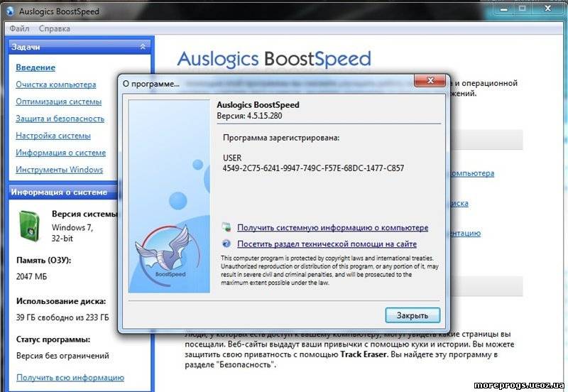Image resolution: width=568 pixels, height=392 pixels.
Task: Open Информация о системе task link
Action: [x=60, y=153]
